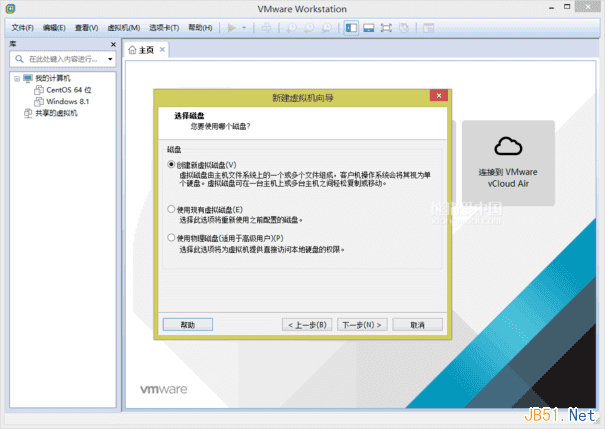
Task: Click the revert to snapshot toolbar icon
Action: pos(309,28)
